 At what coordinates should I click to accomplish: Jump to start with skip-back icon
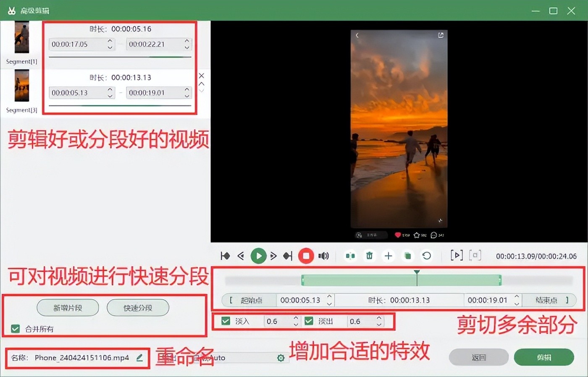point(225,256)
